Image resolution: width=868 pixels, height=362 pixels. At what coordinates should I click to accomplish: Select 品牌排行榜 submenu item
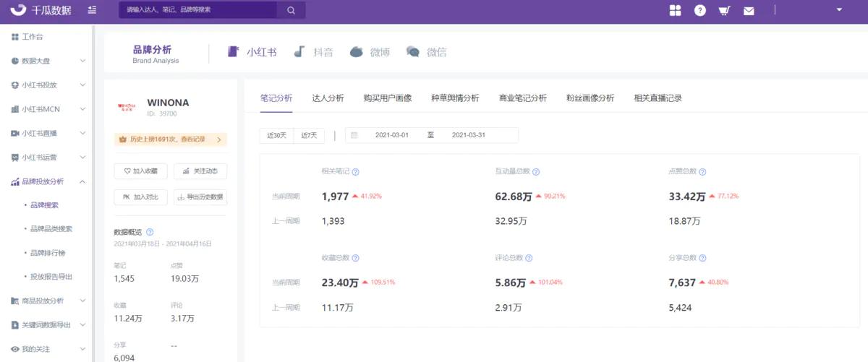click(48, 253)
